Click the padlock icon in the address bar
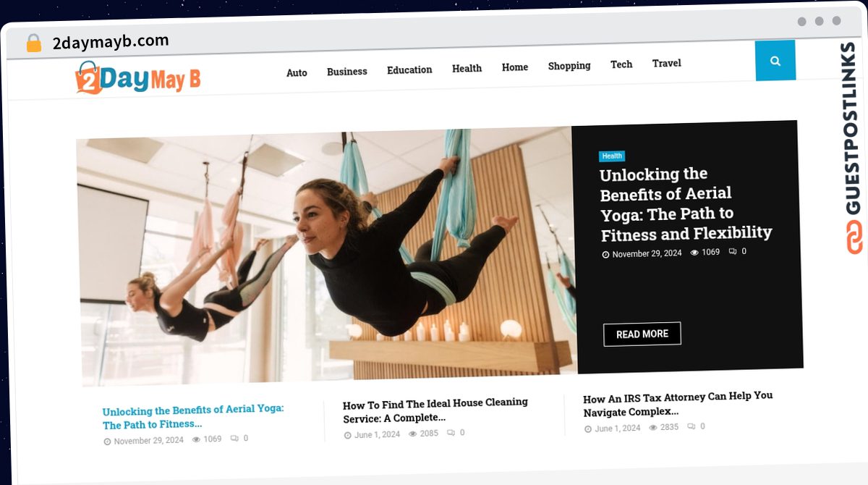 tap(33, 43)
